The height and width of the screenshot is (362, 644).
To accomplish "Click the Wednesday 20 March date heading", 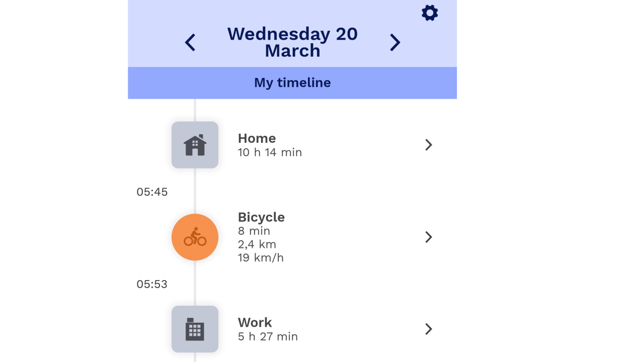I will pyautogui.click(x=292, y=42).
